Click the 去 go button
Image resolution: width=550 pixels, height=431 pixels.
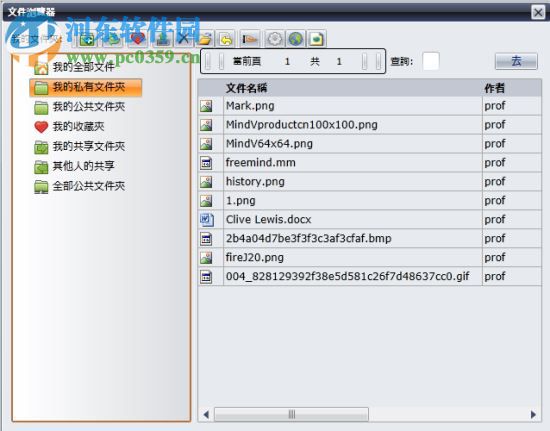(516, 61)
